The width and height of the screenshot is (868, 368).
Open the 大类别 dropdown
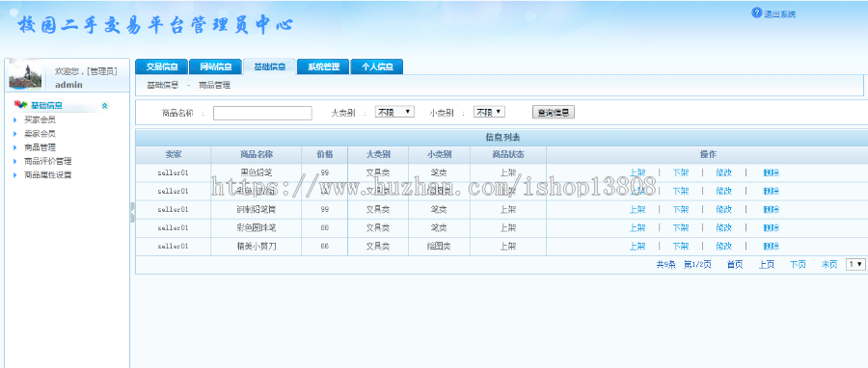click(394, 112)
